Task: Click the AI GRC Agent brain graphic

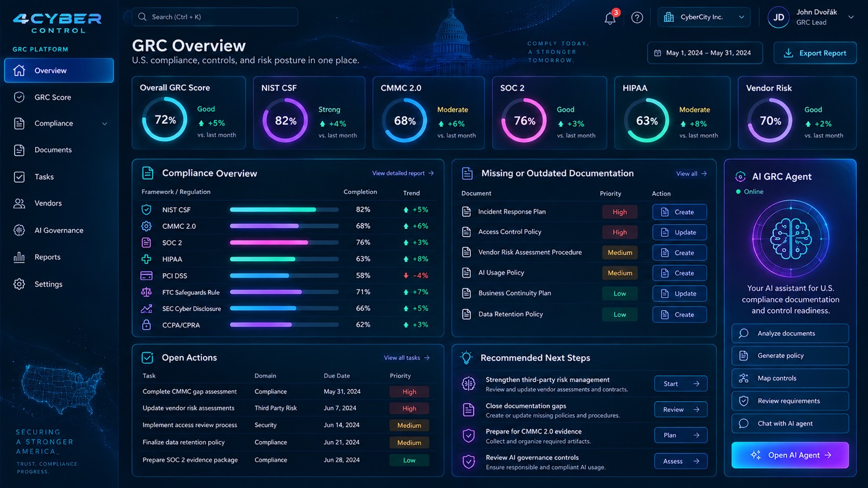Action: [x=790, y=239]
